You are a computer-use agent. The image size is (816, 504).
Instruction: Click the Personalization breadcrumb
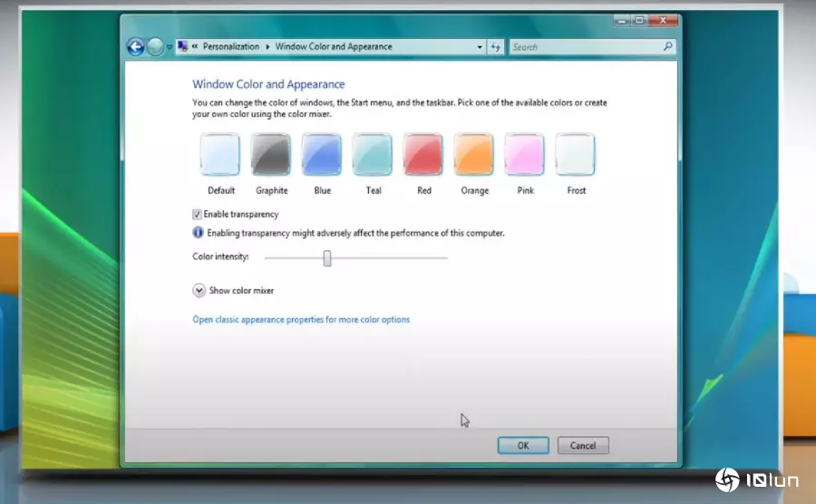tap(231, 46)
